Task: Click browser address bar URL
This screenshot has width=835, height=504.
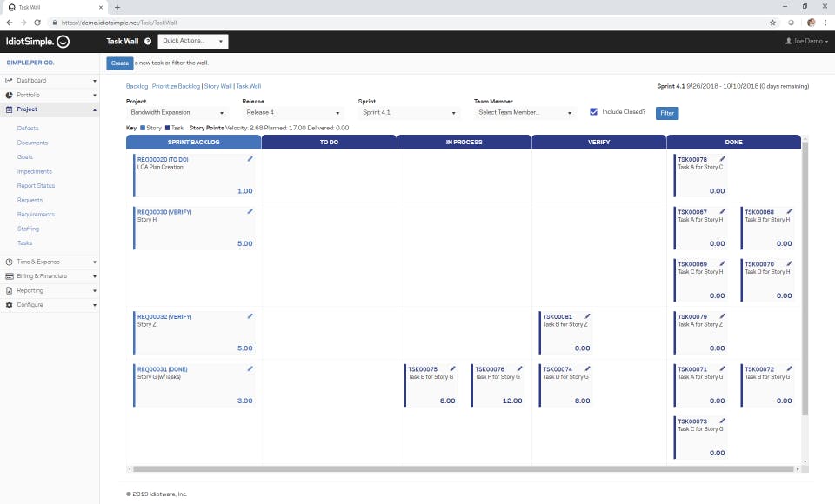Action: 119,23
